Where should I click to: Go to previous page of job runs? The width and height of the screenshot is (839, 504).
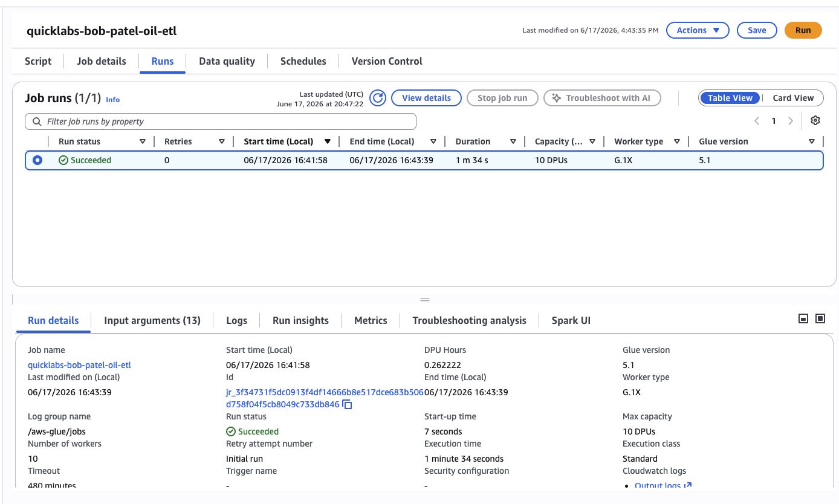pyautogui.click(x=757, y=121)
